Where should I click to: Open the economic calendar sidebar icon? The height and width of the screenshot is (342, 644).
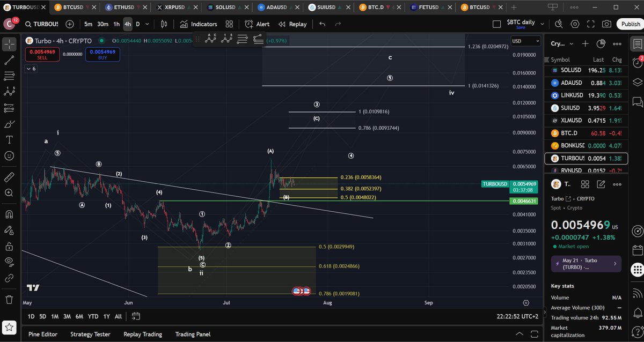(637, 250)
